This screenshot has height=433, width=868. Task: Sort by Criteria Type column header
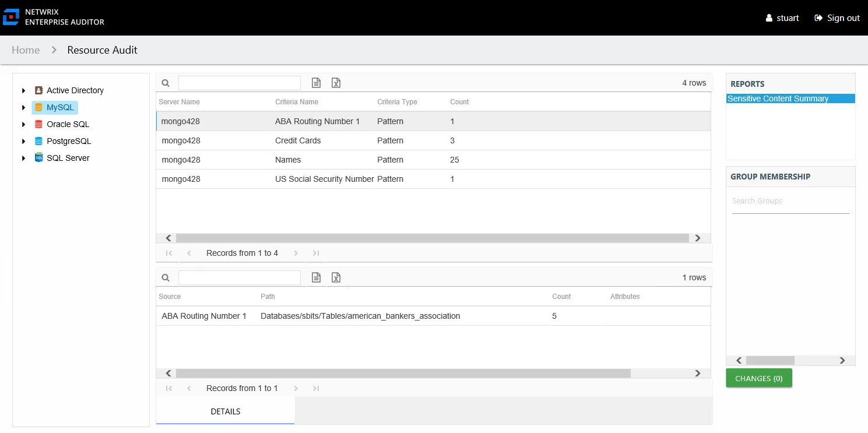pyautogui.click(x=397, y=102)
